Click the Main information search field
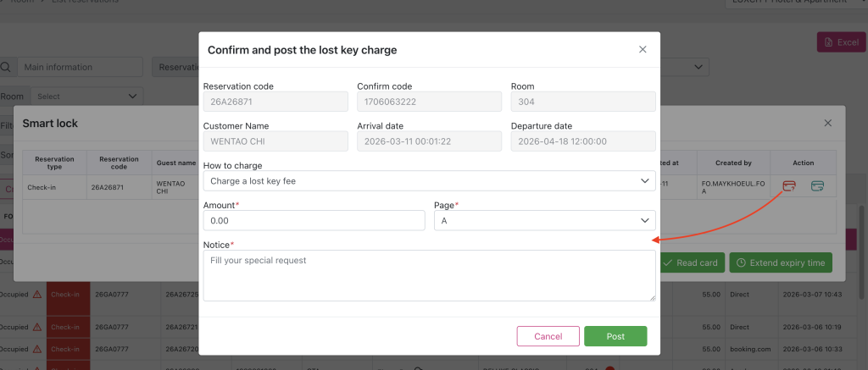Viewport: 868px width, 370px height. tap(81, 68)
